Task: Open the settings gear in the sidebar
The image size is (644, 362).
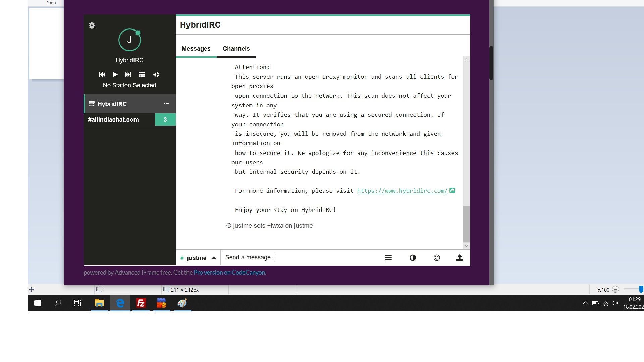Action: [x=92, y=25]
